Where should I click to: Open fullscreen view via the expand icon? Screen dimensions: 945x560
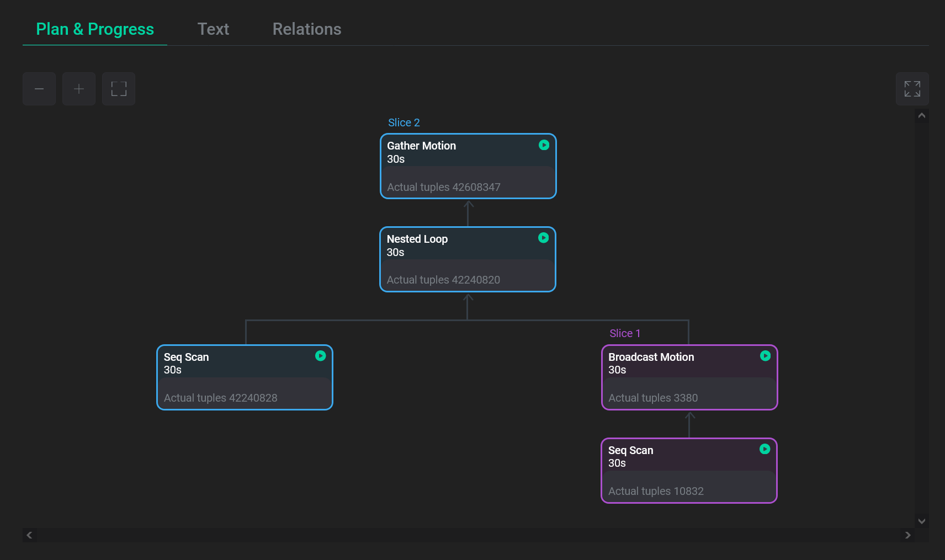pos(912,88)
